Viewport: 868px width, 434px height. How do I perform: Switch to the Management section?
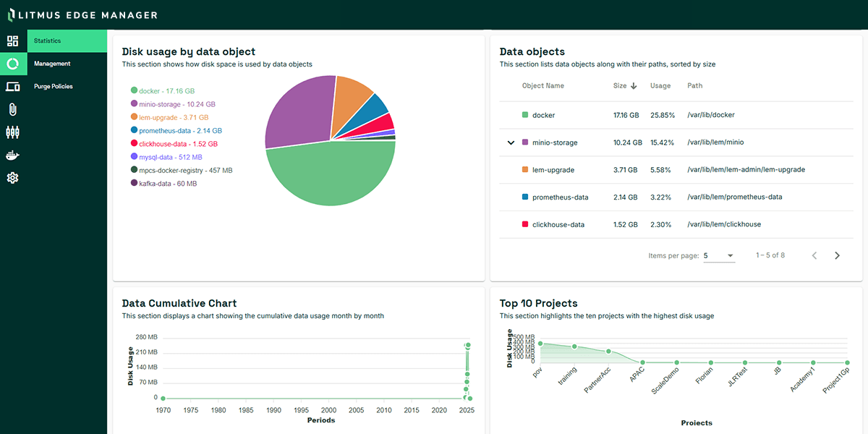[x=52, y=64]
